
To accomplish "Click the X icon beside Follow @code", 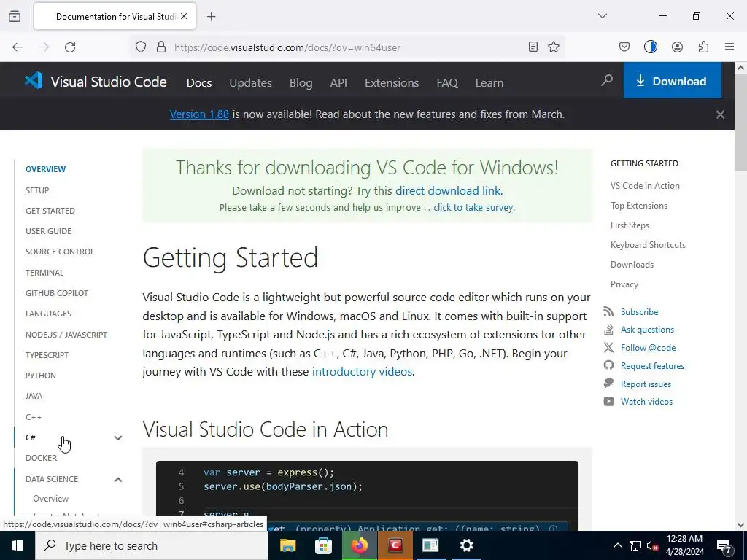I will 608,348.
